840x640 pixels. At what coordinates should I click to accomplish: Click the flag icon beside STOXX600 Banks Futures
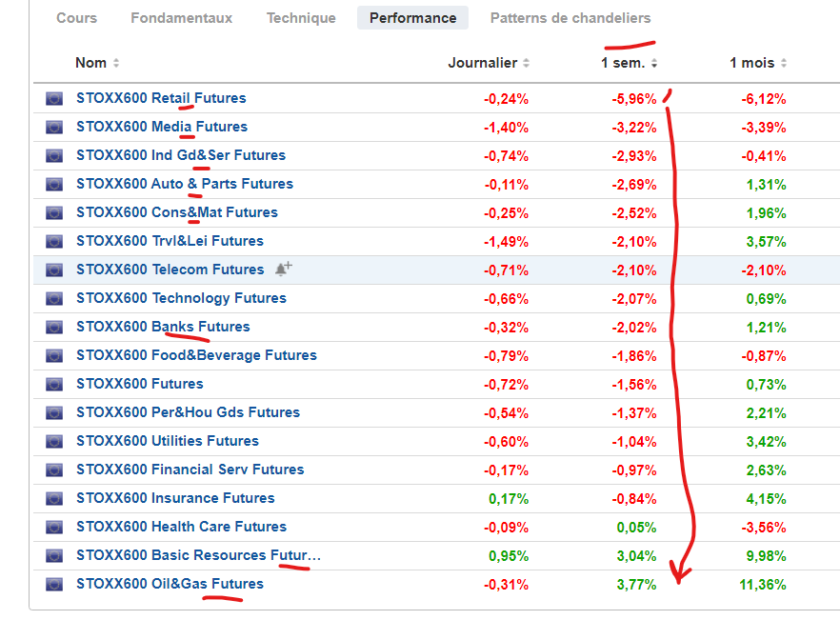coord(54,328)
